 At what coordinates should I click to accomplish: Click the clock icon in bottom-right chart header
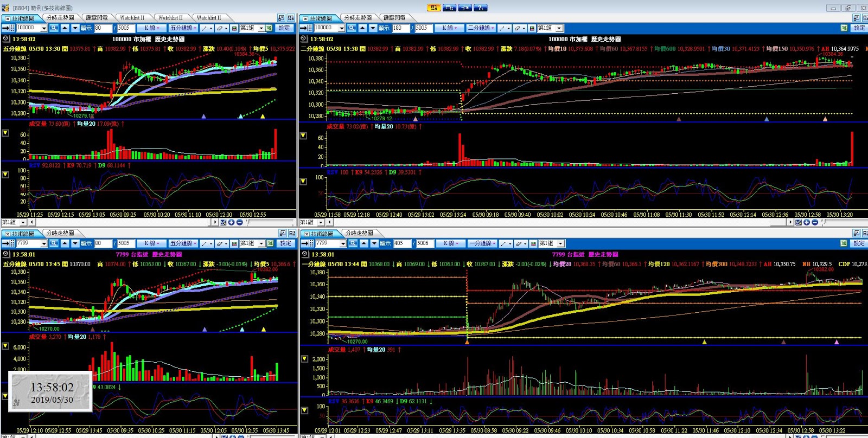click(x=306, y=254)
